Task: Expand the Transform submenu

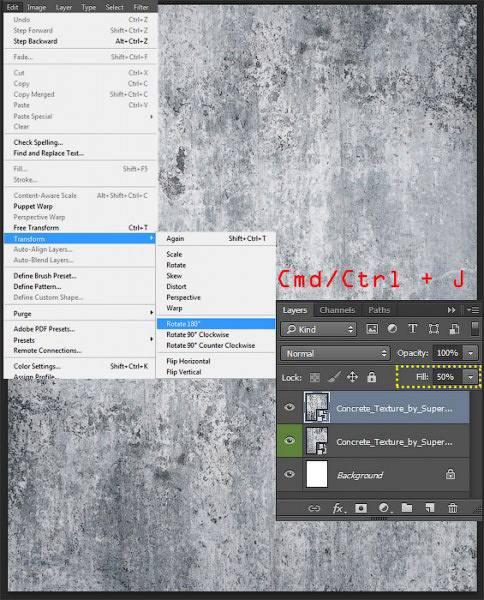Action: click(80, 238)
